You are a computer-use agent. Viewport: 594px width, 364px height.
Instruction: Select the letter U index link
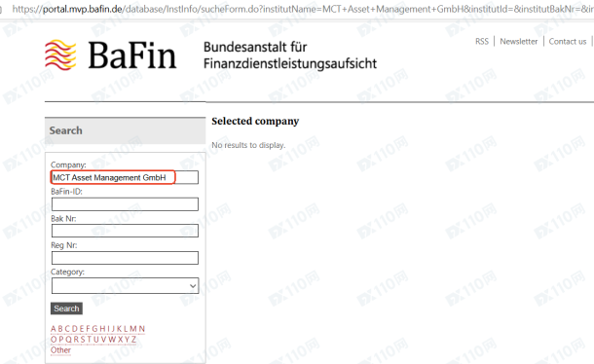pyautogui.click(x=96, y=340)
